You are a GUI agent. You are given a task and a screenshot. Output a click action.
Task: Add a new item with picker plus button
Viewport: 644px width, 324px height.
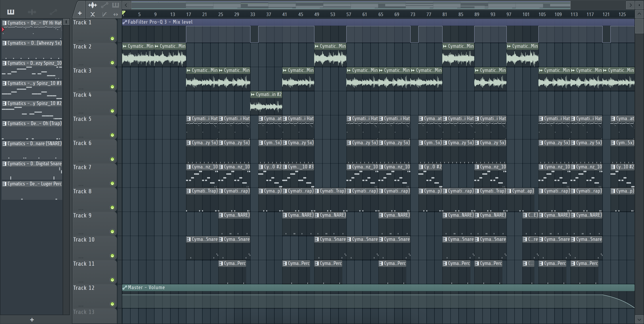tap(32, 320)
